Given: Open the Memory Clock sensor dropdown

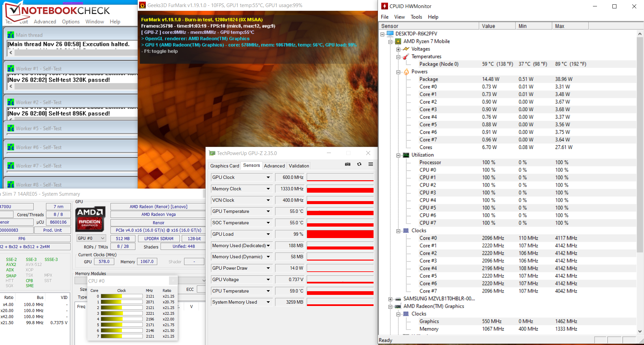Looking at the screenshot, I should pyautogui.click(x=268, y=189).
